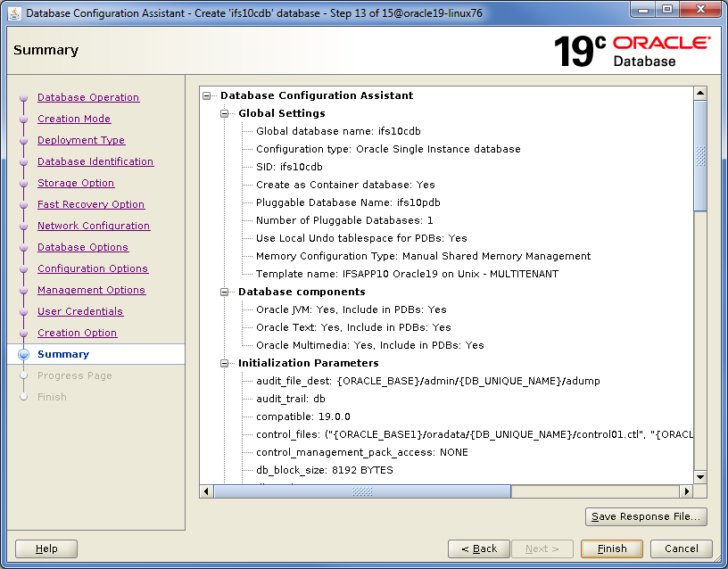Click scroll left arrow of horizontal scrollbar
The image size is (728, 569).
(x=207, y=491)
